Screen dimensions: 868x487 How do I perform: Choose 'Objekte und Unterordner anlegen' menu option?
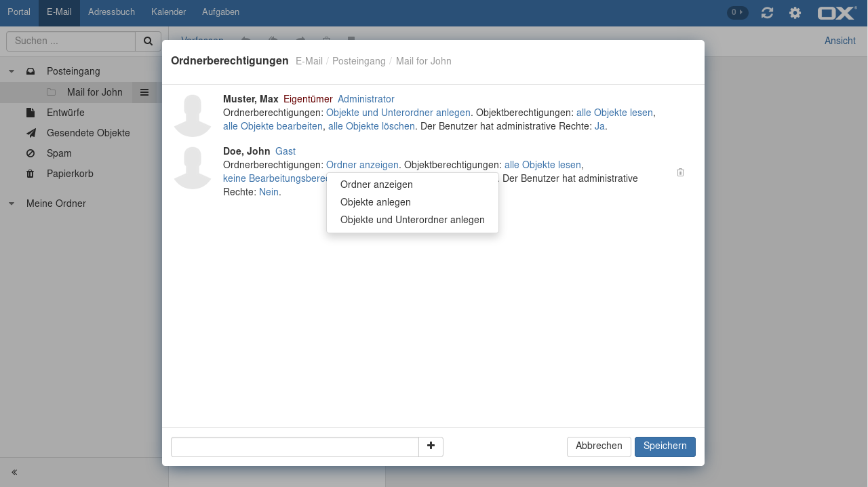pyautogui.click(x=412, y=220)
